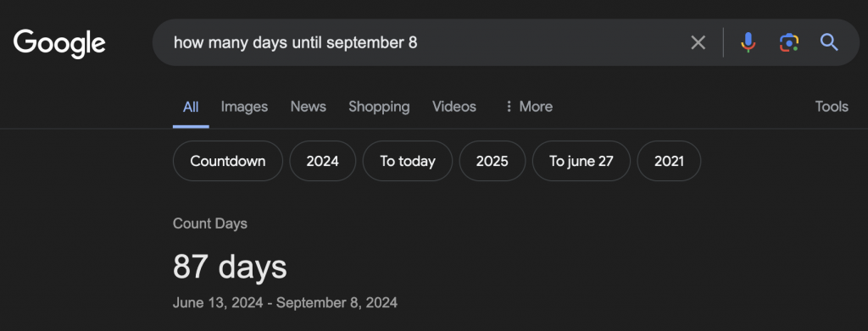The height and width of the screenshot is (331, 868).
Task: Click the To today chip
Action: [408, 161]
